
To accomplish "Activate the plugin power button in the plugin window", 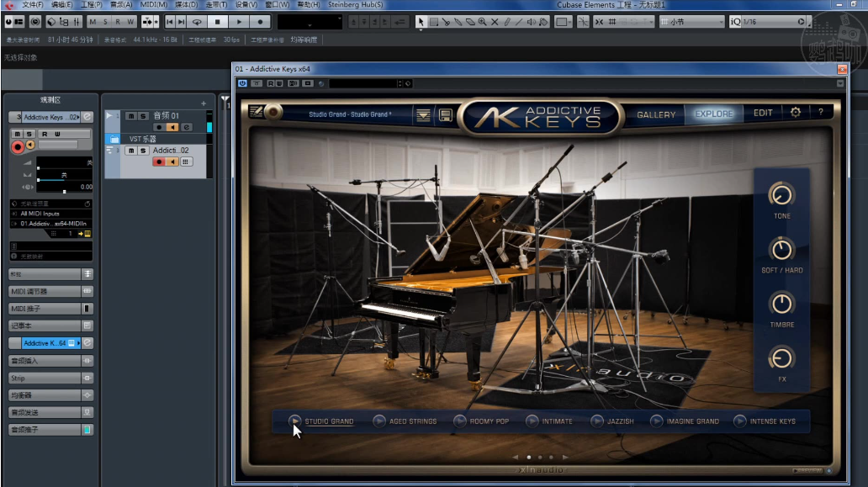I will click(242, 83).
